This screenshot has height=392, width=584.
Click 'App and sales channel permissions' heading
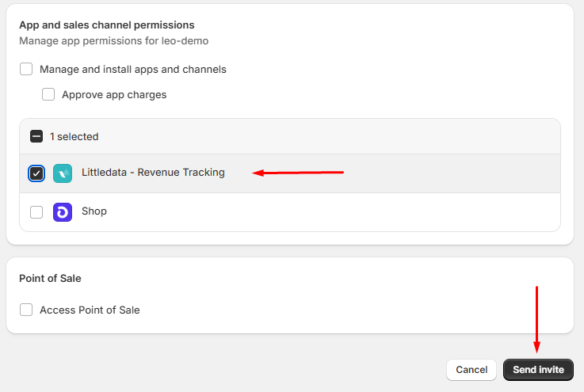coord(107,25)
